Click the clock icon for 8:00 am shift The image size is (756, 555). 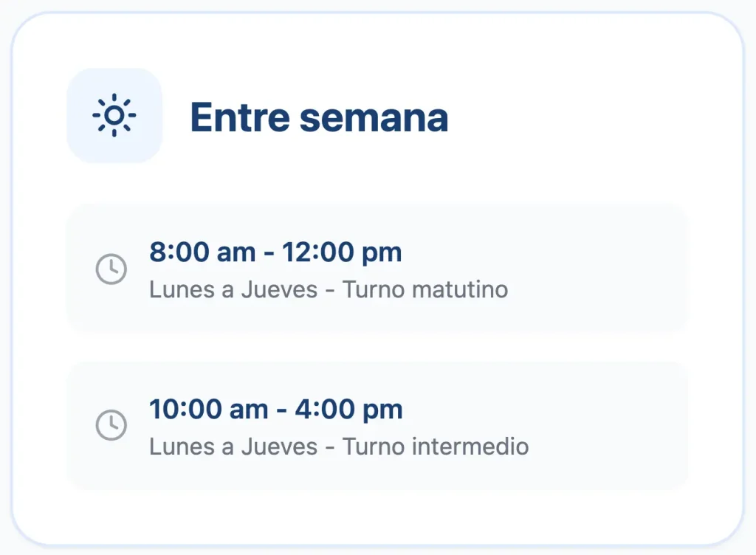[x=111, y=269]
